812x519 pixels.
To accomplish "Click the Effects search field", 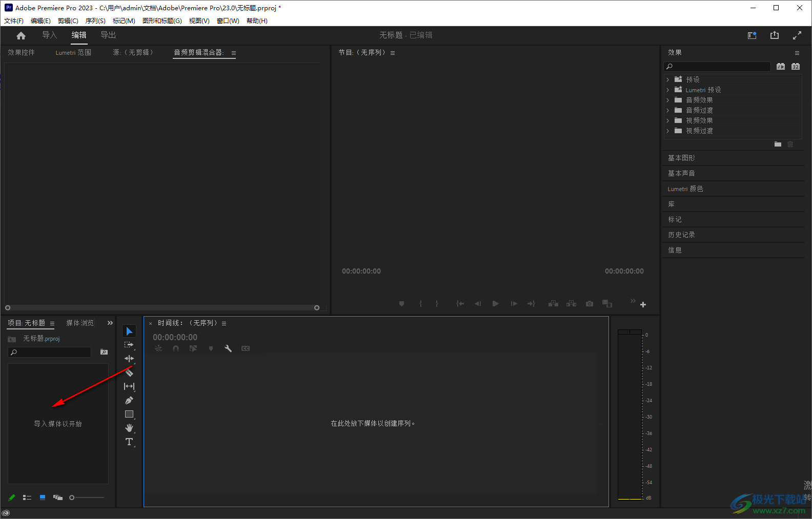I will (x=717, y=67).
